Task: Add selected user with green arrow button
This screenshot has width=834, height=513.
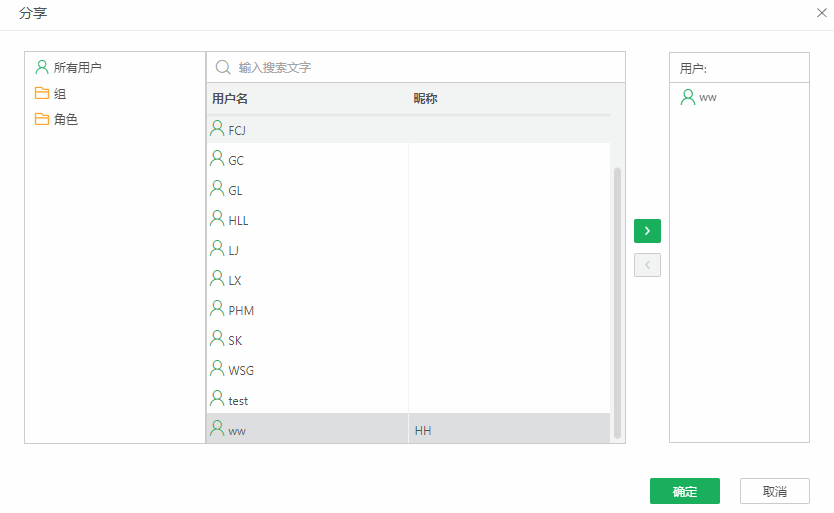Action: tap(647, 231)
